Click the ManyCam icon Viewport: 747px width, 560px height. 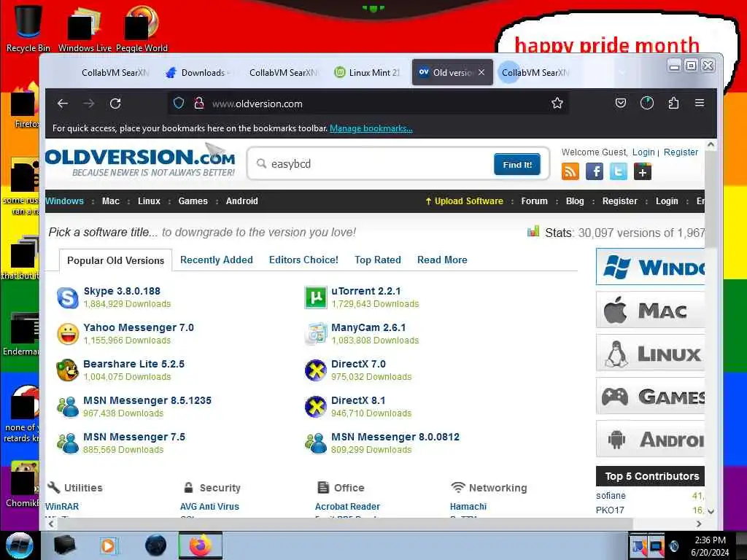pyautogui.click(x=315, y=334)
